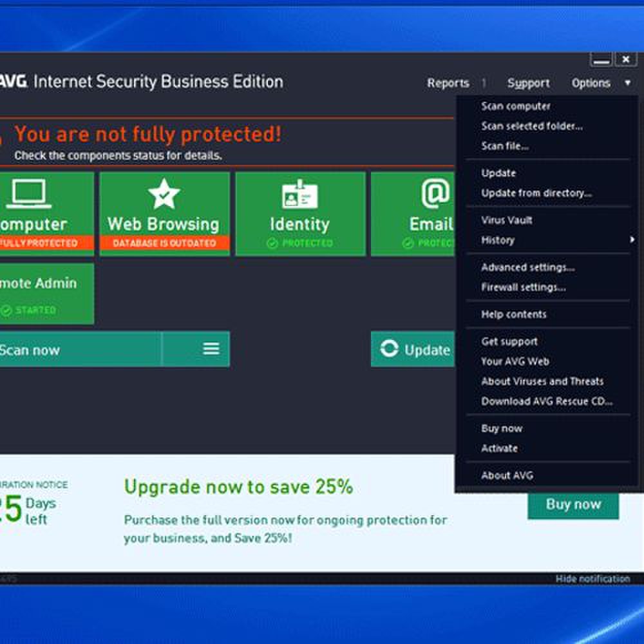This screenshot has width=644, height=644.
Task: Click the Identity badge icon
Action: (300, 194)
